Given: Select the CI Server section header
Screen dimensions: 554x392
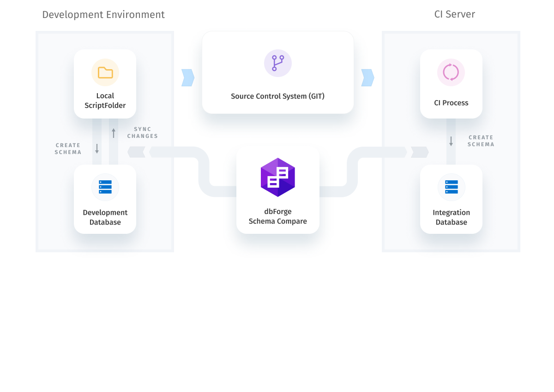Looking at the screenshot, I should click(454, 14).
